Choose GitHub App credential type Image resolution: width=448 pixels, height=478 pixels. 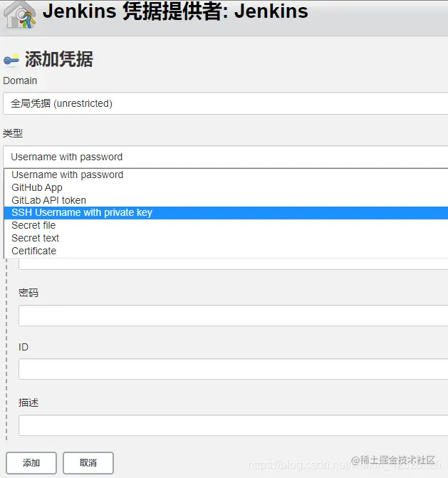coord(226,187)
